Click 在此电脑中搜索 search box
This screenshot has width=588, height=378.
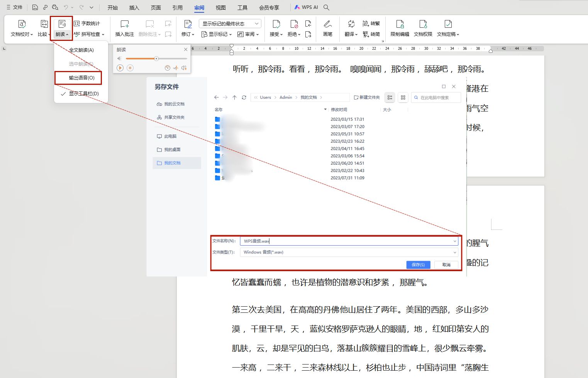[436, 98]
